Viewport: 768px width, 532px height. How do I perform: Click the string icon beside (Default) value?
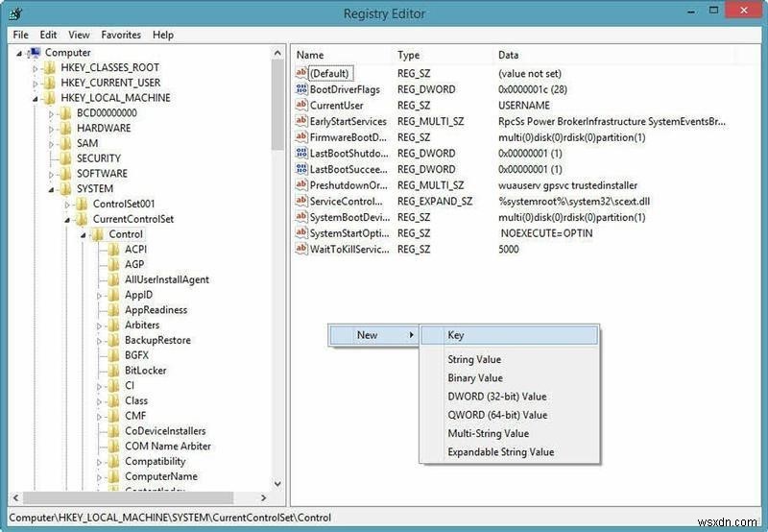tap(301, 73)
